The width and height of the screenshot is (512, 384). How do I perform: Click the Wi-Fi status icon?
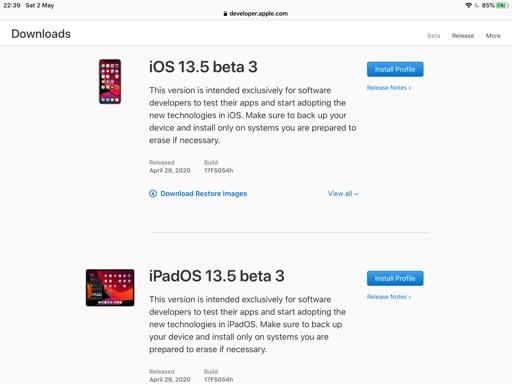tap(468, 5)
